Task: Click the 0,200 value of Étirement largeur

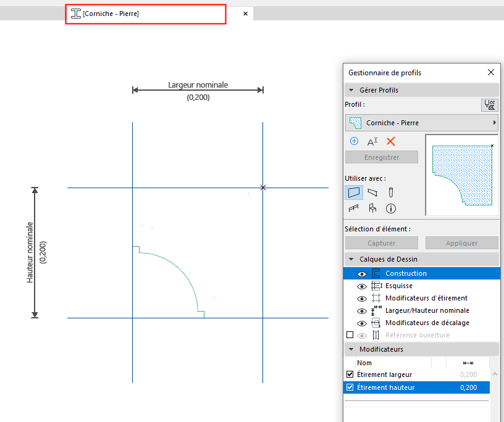Action: (x=468, y=374)
